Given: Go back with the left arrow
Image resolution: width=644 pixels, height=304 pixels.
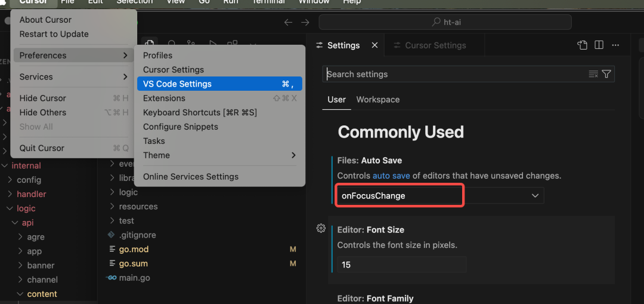Looking at the screenshot, I should coord(289,22).
